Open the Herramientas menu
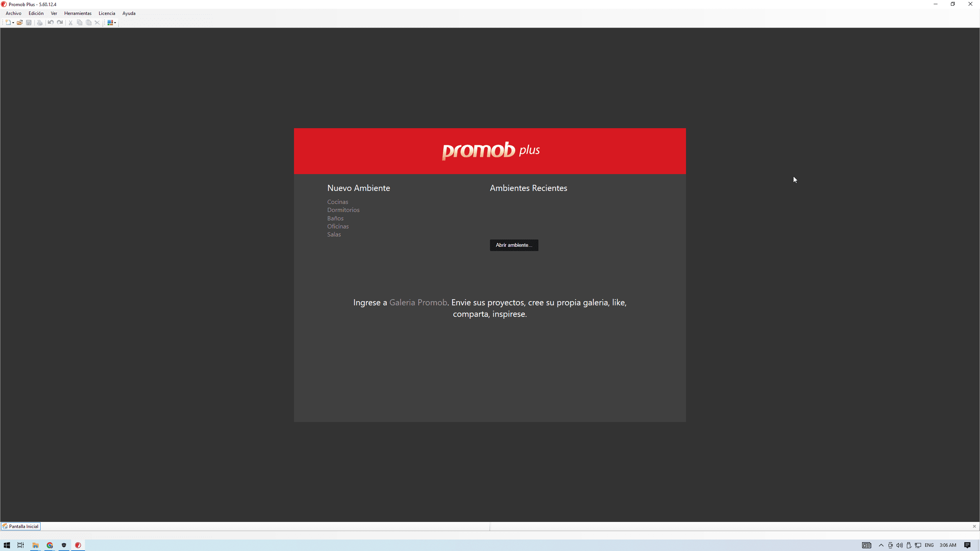This screenshot has height=551, width=980. tap(78, 13)
